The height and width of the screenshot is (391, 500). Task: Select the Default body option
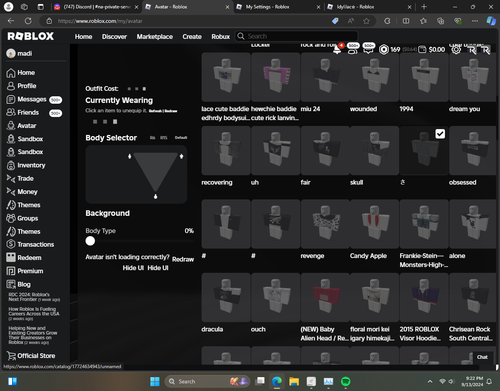tap(181, 138)
